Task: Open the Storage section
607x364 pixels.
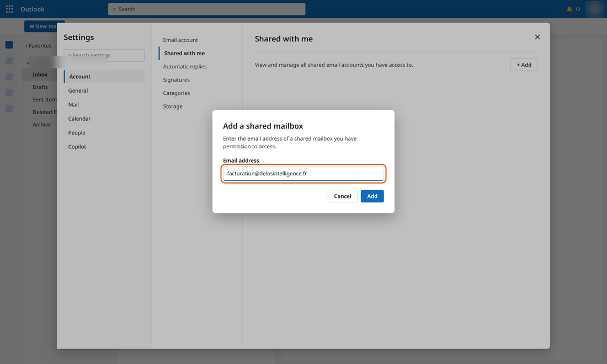Action: point(173,106)
